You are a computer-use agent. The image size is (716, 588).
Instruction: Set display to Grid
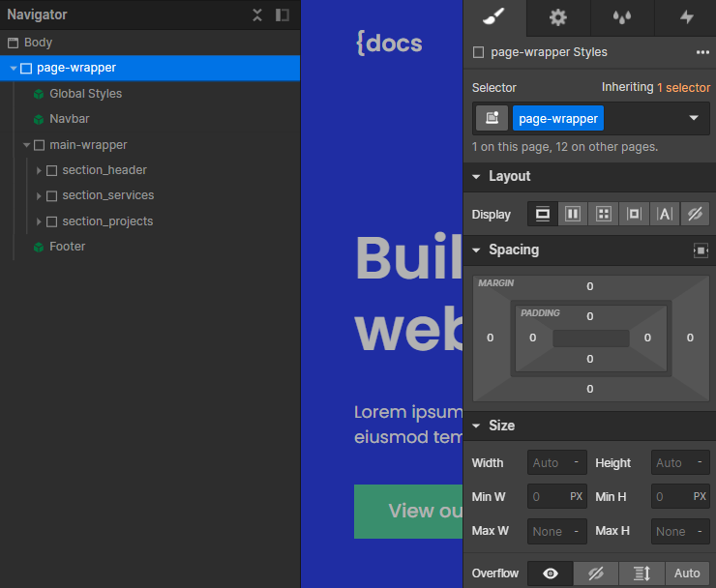(x=603, y=214)
